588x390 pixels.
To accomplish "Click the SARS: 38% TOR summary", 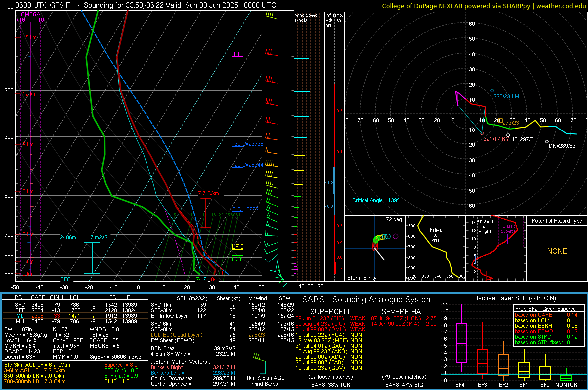I will [330, 385].
